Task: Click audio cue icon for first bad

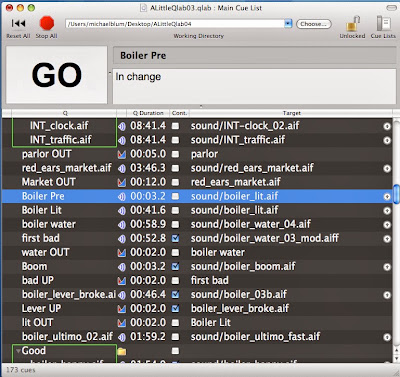Action: [x=122, y=238]
